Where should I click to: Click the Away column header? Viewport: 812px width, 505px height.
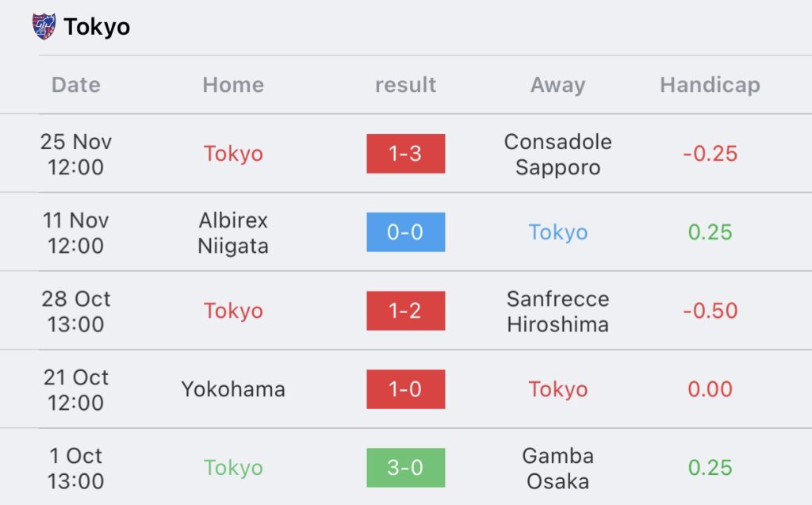(x=557, y=85)
